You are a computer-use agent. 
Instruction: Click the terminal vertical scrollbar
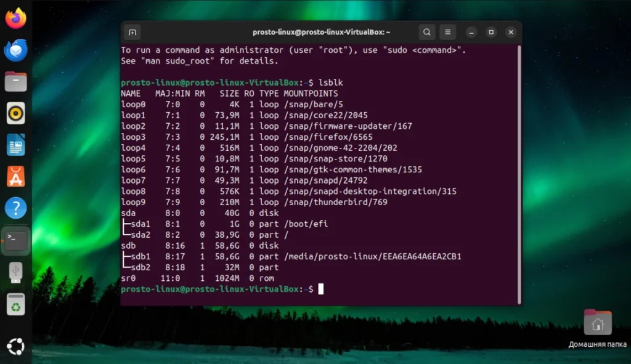pyautogui.click(x=519, y=174)
